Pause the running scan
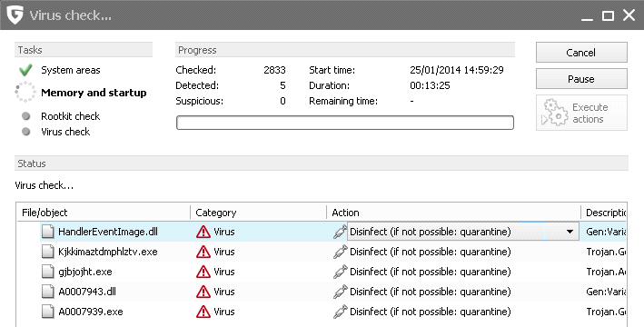The image size is (644, 327). click(581, 79)
